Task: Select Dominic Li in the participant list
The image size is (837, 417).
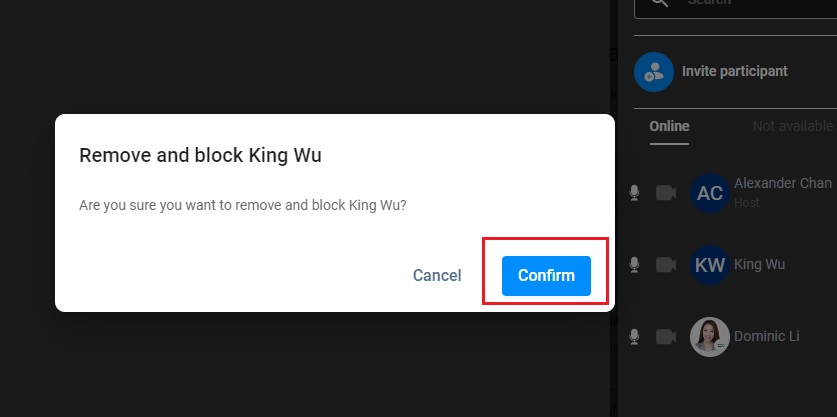Action: pyautogui.click(x=767, y=336)
